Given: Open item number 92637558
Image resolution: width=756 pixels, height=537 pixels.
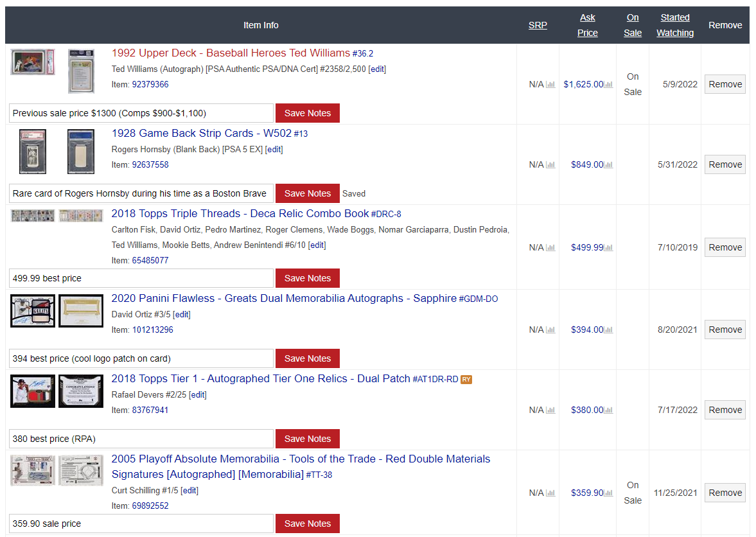Looking at the screenshot, I should (x=150, y=165).
